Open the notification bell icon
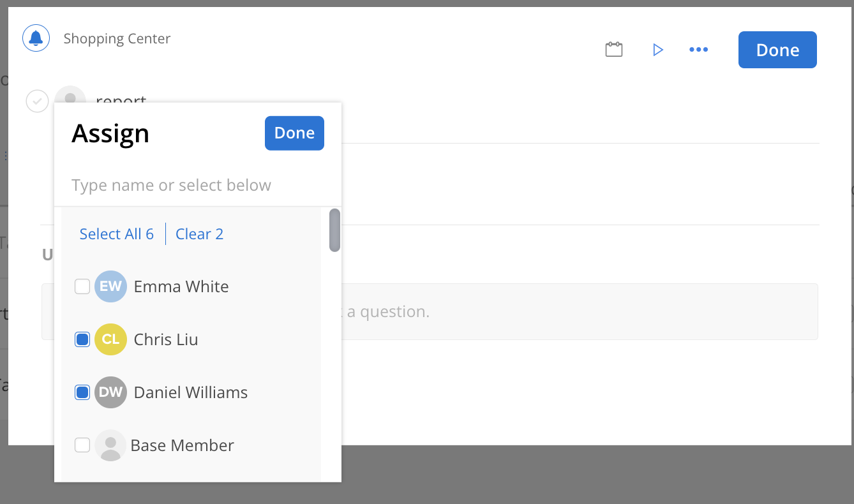This screenshot has width=854, height=504. (x=36, y=38)
